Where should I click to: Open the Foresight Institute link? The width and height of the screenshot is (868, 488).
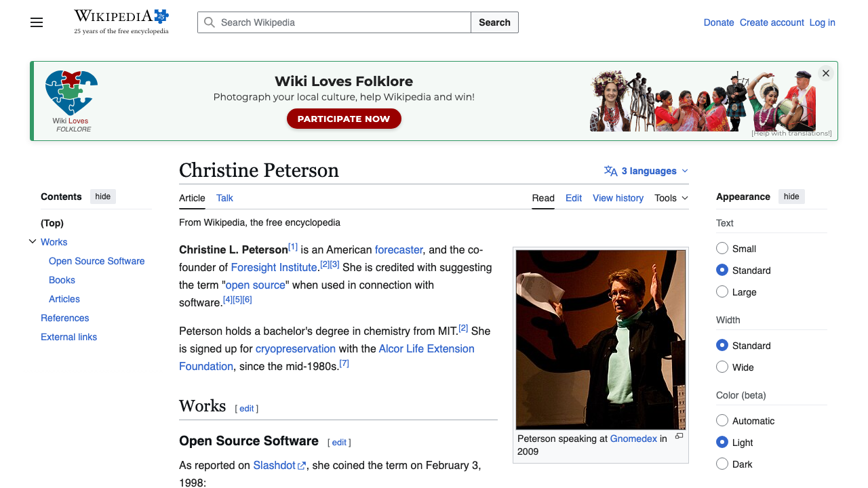tap(274, 267)
